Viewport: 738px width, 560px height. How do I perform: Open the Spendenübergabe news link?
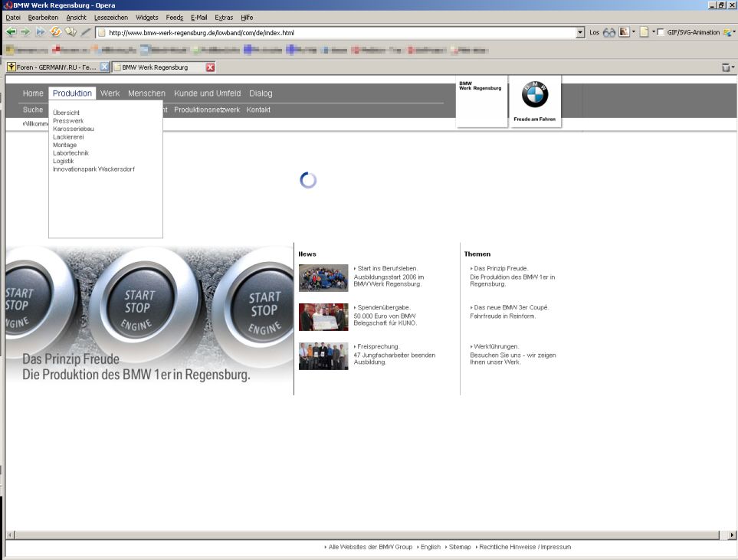click(382, 307)
